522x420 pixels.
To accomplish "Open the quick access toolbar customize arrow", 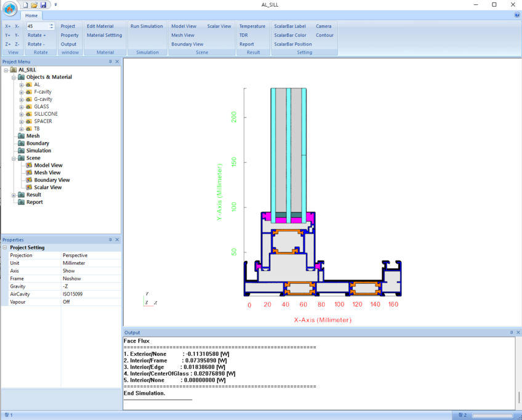I will [55, 5].
